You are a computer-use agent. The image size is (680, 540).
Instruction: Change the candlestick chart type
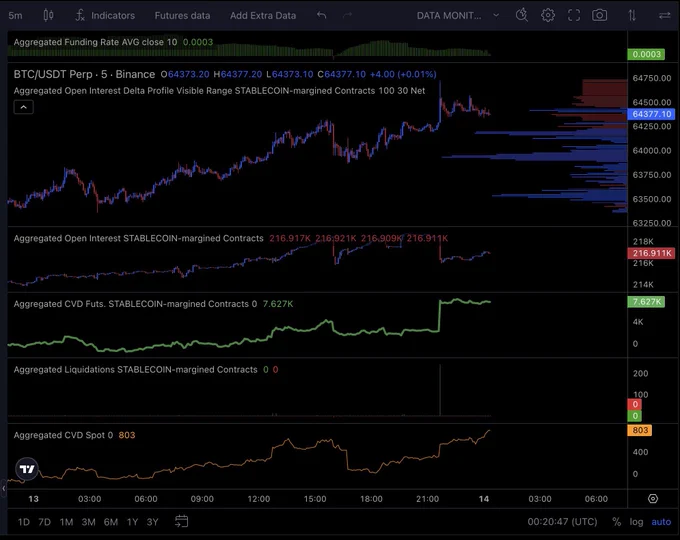tap(48, 16)
